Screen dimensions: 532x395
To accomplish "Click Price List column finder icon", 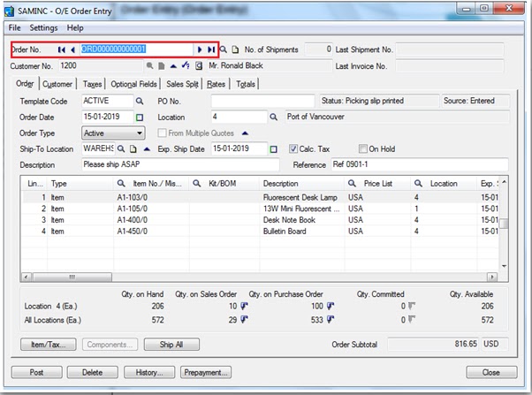I will [352, 184].
